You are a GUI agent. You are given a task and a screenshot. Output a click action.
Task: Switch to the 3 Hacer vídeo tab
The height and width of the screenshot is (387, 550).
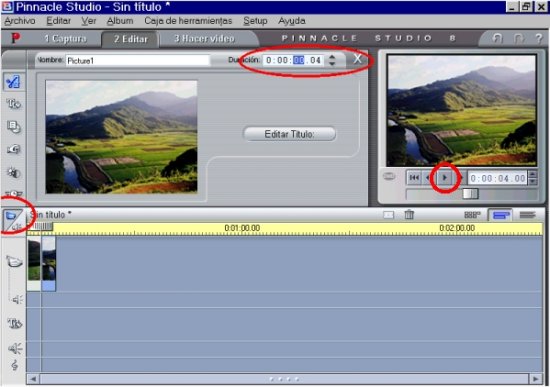pos(204,39)
